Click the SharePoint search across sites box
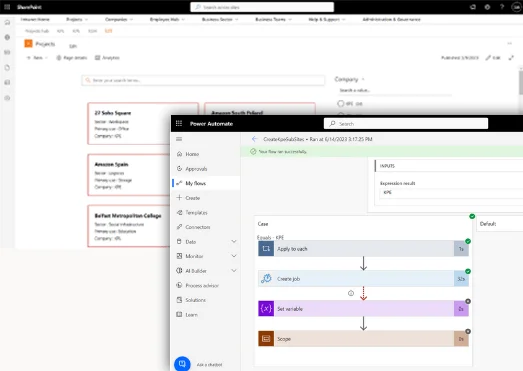Image resolution: width=523 pixels, height=371 pixels. point(262,7)
